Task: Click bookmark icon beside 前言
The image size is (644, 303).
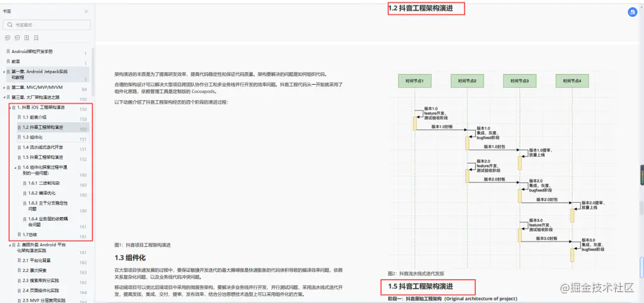Action: click(8, 61)
